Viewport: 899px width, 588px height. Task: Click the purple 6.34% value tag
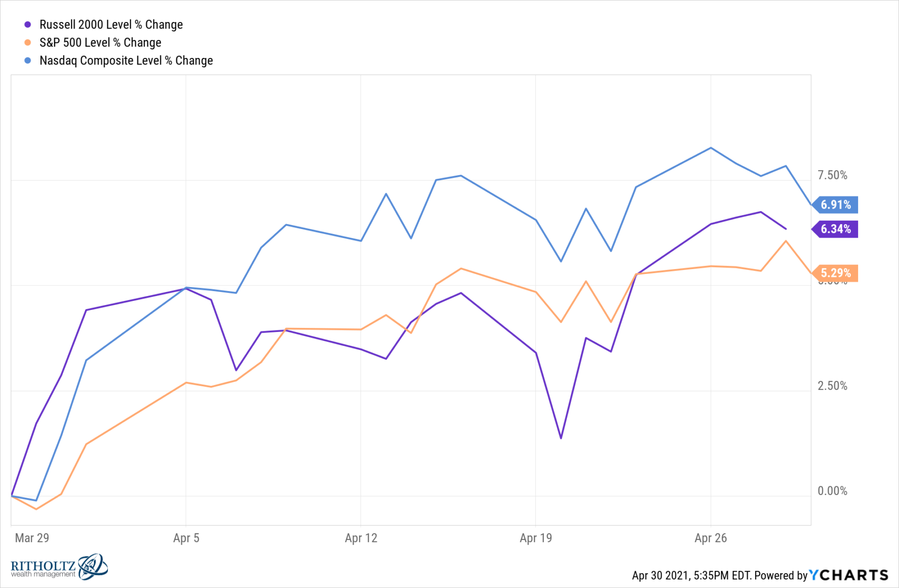pos(836,229)
